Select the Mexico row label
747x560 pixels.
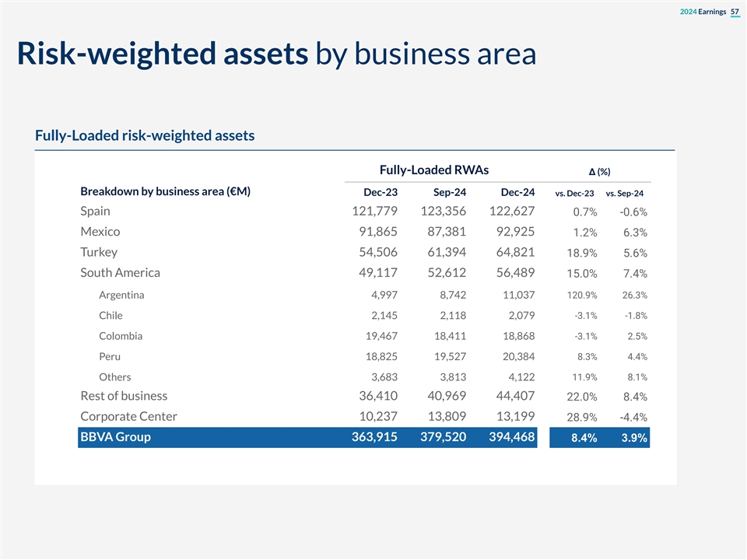pyautogui.click(x=100, y=232)
